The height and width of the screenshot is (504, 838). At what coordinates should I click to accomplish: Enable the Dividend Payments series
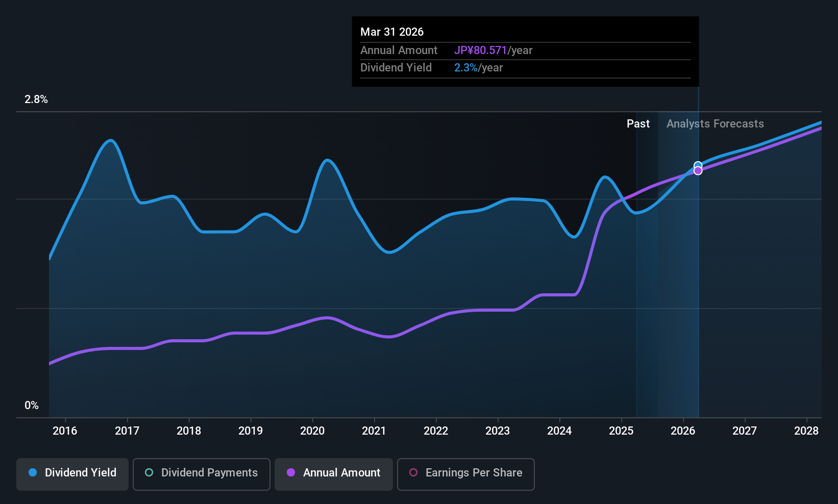[201, 473]
